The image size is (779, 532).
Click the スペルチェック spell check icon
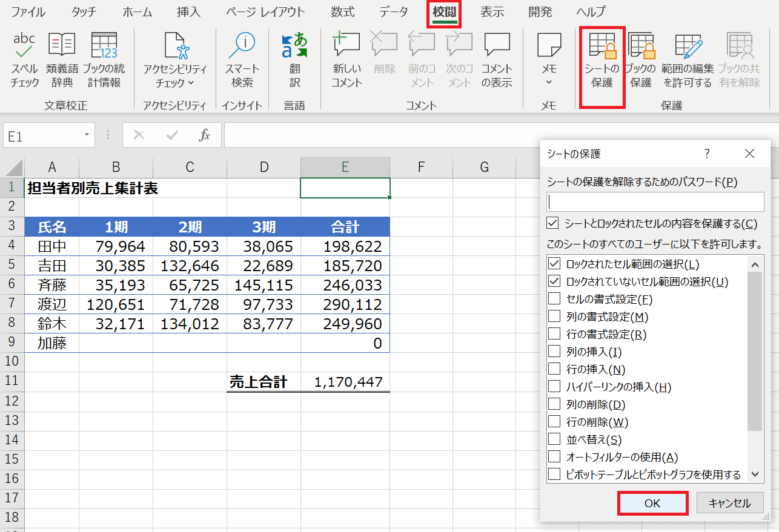point(24,47)
